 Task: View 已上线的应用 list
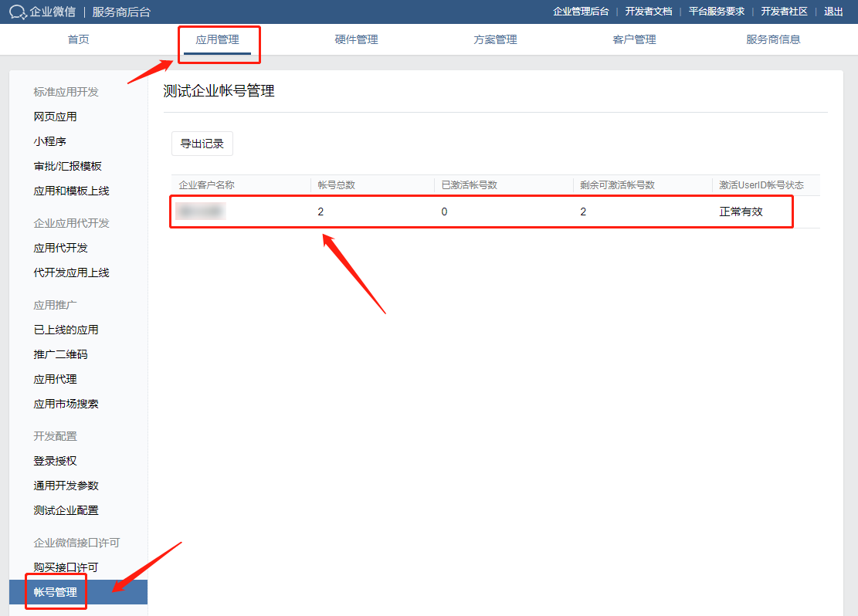tap(62, 329)
